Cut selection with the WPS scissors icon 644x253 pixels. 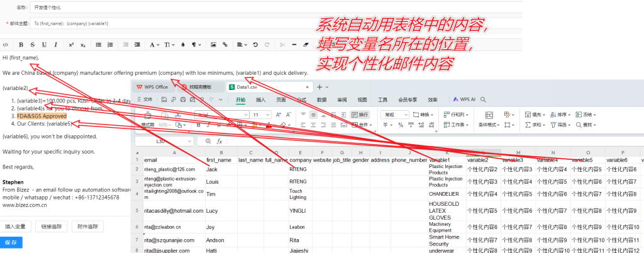177,115
